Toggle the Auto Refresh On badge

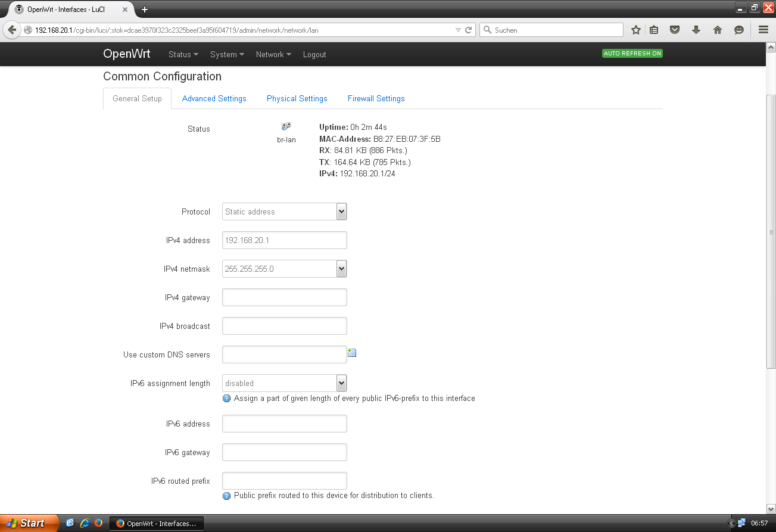click(x=632, y=54)
